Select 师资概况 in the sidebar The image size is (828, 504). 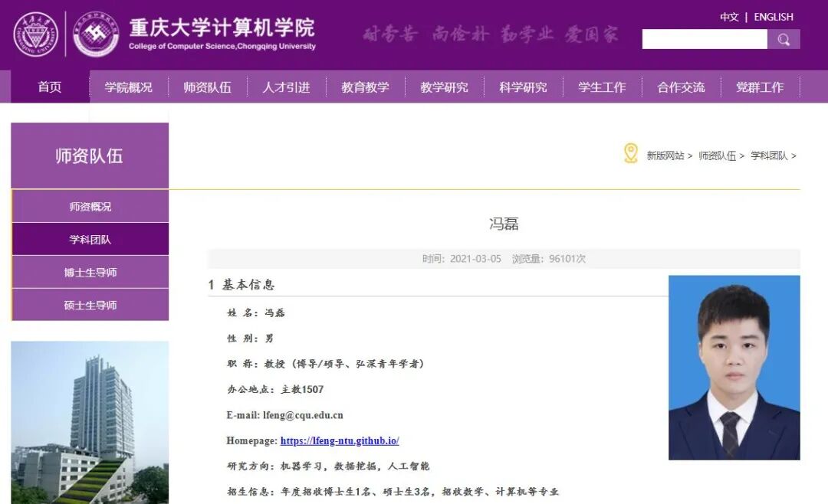90,206
